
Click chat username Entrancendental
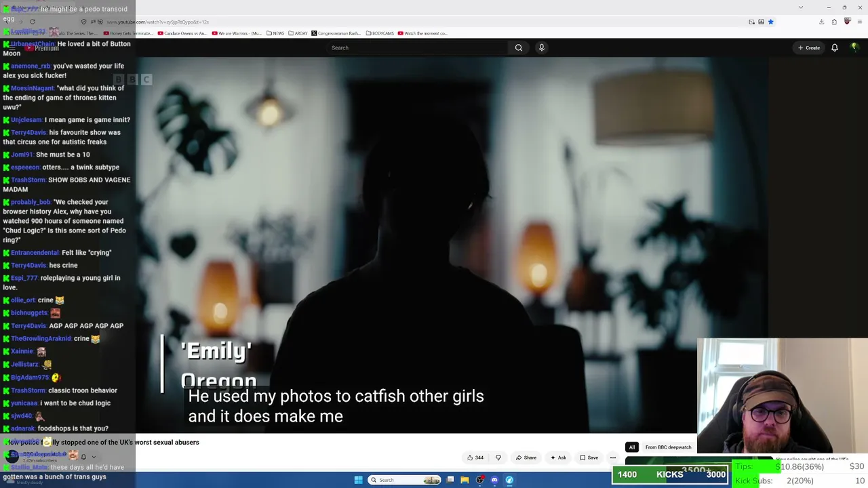click(35, 253)
